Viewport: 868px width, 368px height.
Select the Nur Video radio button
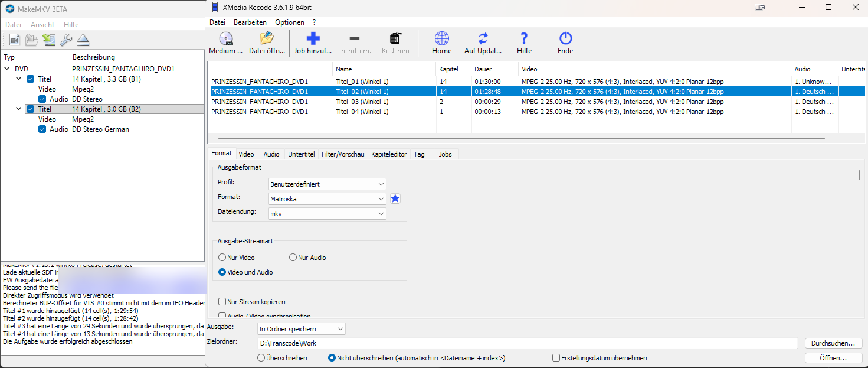coord(222,258)
